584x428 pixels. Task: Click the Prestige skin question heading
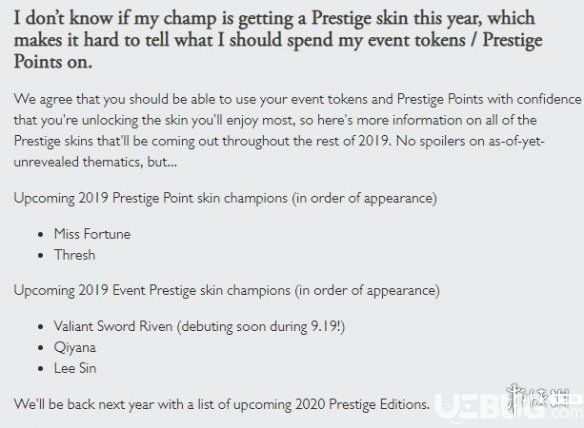[x=278, y=39]
